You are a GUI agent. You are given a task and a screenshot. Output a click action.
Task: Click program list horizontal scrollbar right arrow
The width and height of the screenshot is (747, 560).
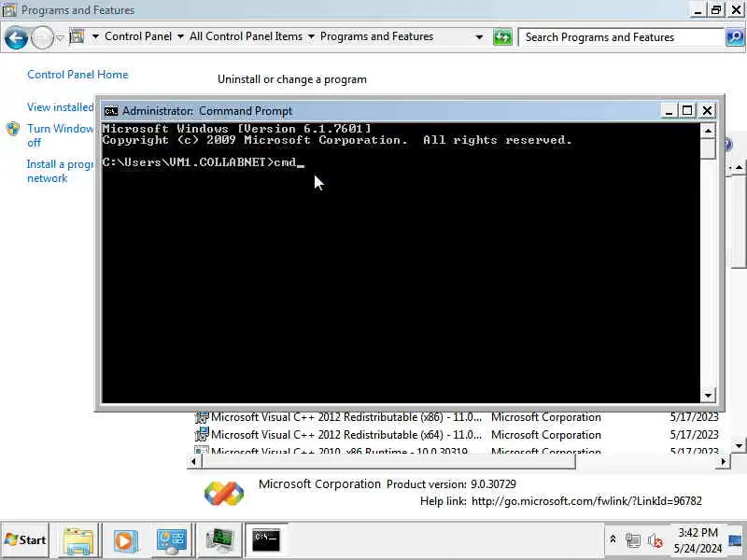pos(723,461)
